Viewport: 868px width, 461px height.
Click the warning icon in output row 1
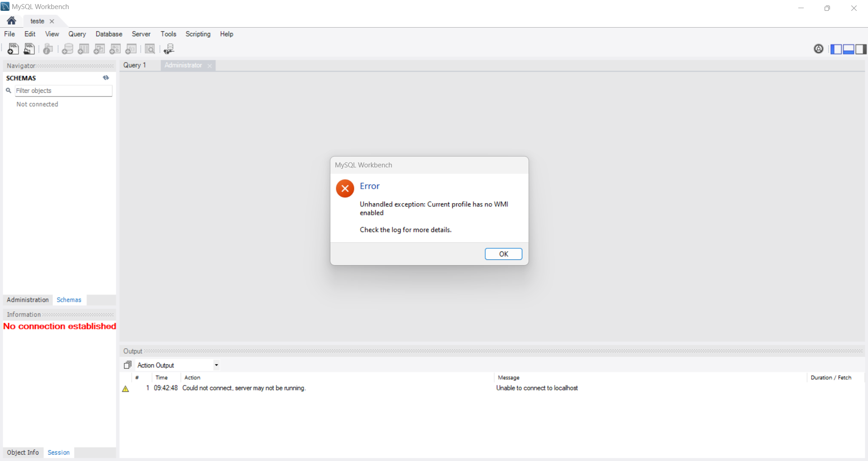[x=126, y=389]
